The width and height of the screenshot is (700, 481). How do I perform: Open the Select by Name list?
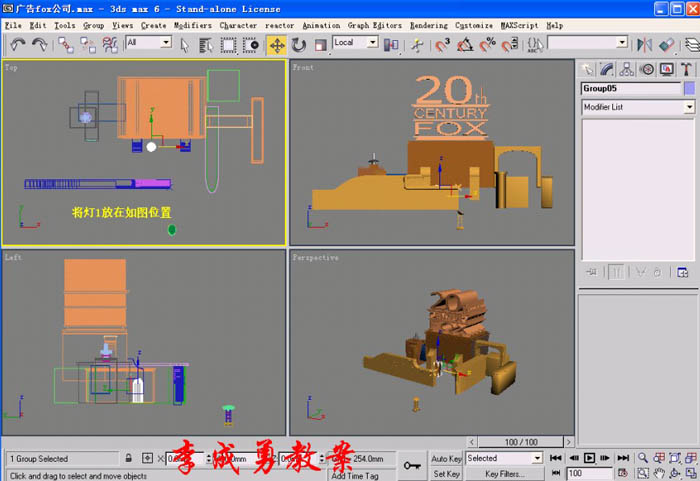206,45
